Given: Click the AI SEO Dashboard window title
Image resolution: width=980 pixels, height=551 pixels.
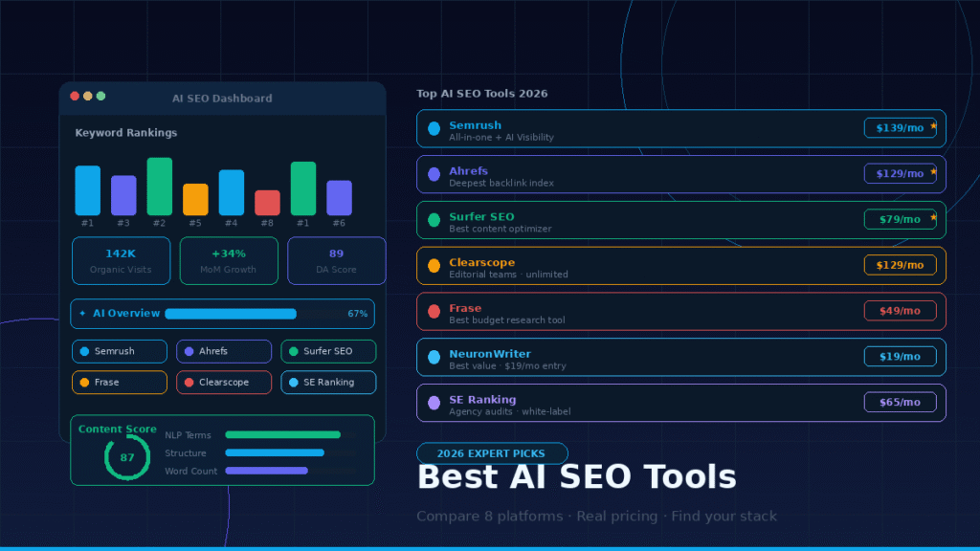Looking at the screenshot, I should point(222,99).
